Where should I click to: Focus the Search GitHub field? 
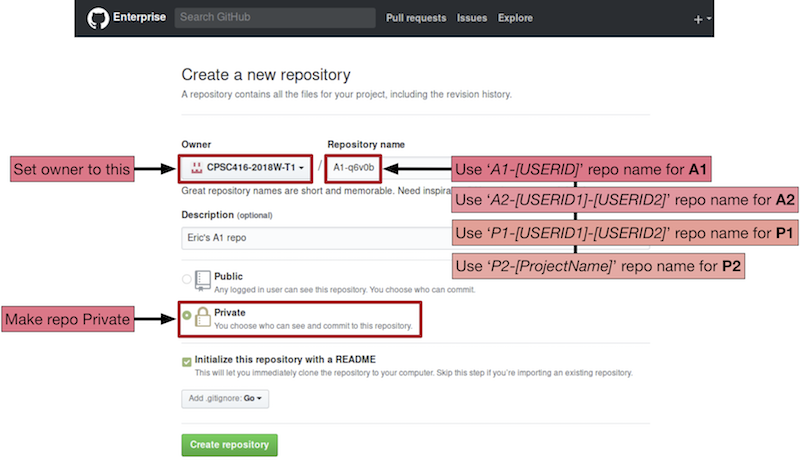[275, 18]
